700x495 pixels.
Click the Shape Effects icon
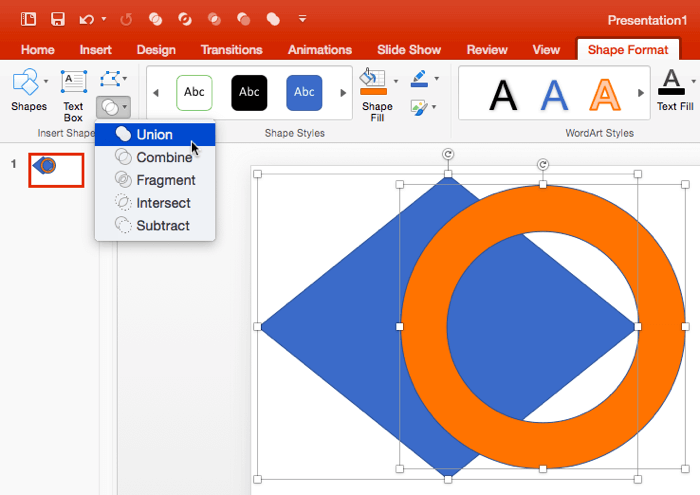pos(418,106)
